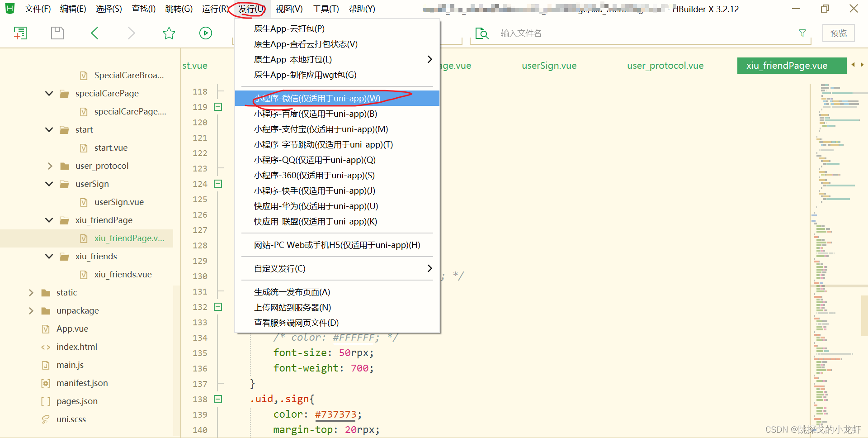Toggle code fold marker on line 119

coord(218,107)
